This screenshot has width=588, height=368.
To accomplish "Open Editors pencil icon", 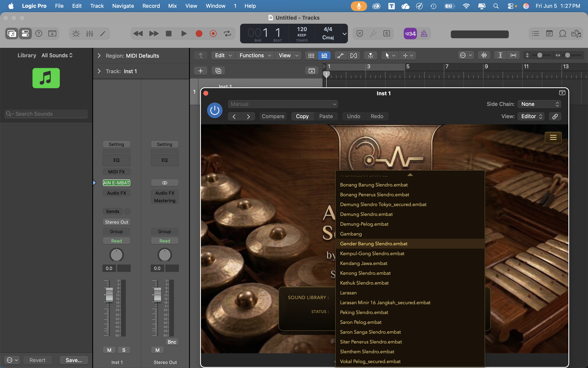I will (103, 33).
